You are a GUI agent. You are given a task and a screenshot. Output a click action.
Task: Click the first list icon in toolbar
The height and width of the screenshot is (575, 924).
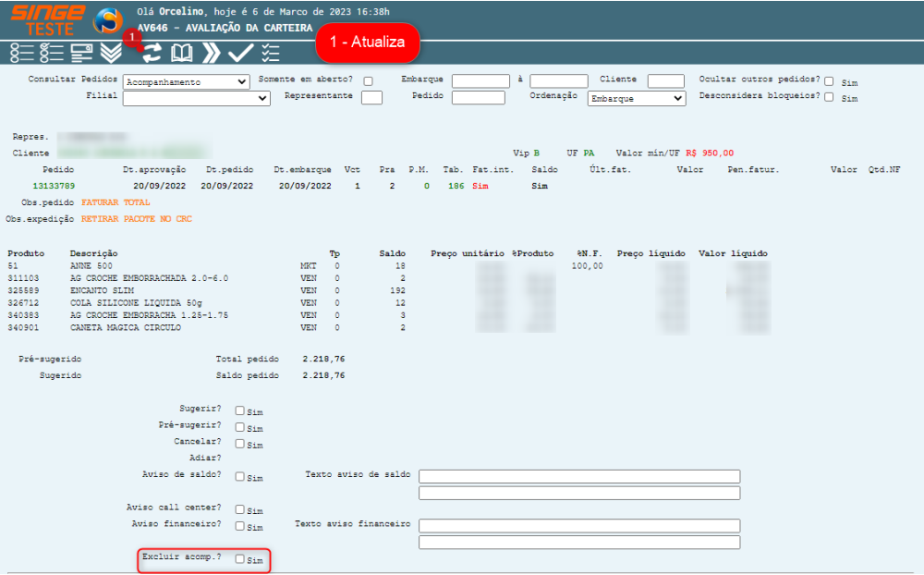coord(21,53)
